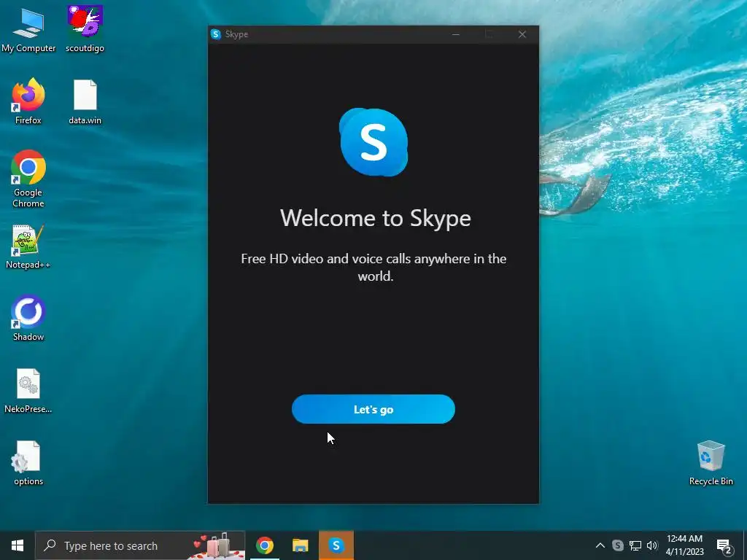Show hidden system tray icons
The image size is (747, 560).
(x=600, y=545)
